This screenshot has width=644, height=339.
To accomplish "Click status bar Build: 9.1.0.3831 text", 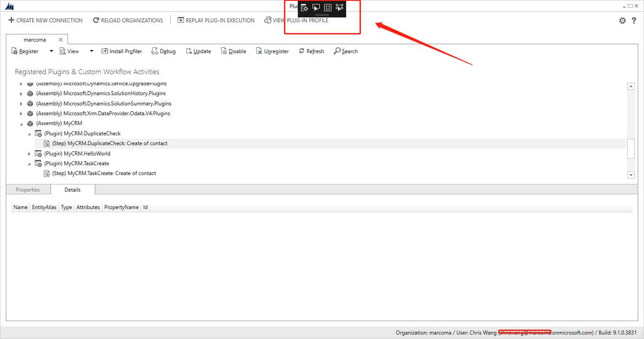I will click(x=619, y=333).
